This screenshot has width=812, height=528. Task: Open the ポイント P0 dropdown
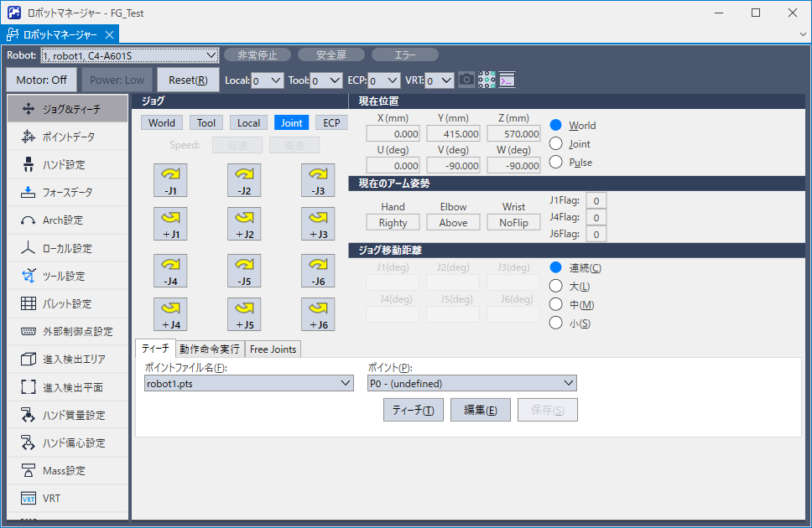[x=471, y=382]
